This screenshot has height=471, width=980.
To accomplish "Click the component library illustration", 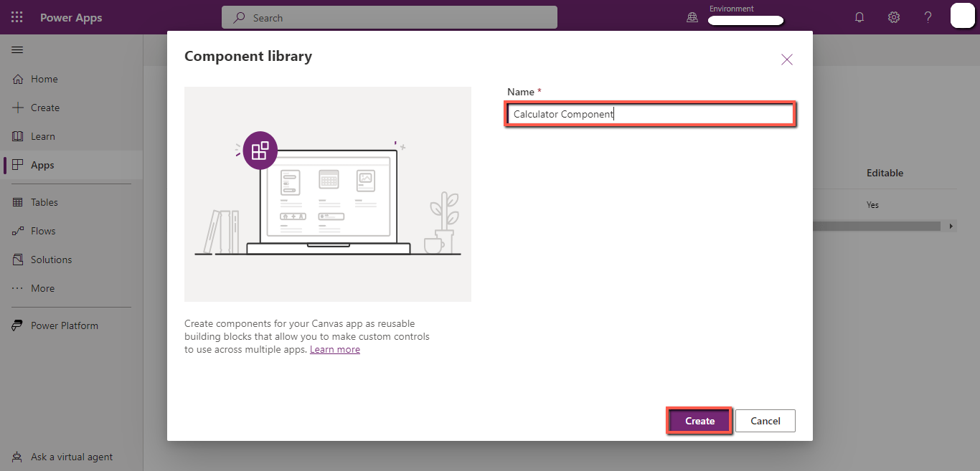I will (x=328, y=194).
